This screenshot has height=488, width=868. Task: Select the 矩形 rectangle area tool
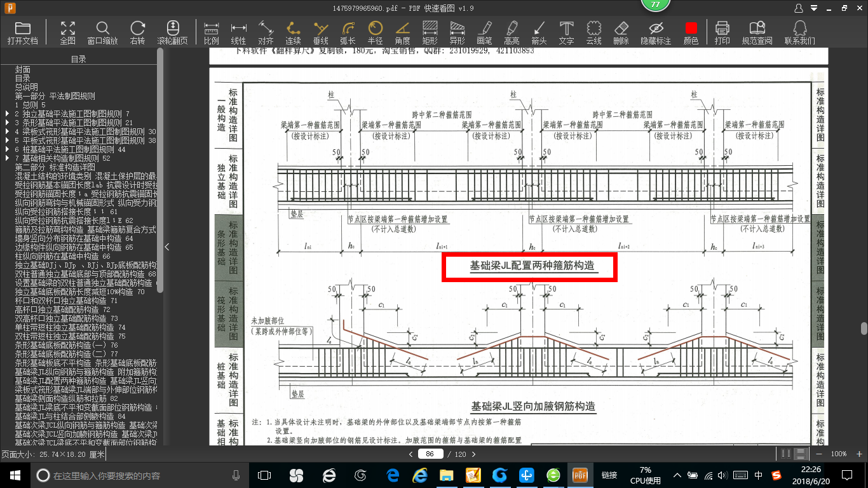coord(430,29)
